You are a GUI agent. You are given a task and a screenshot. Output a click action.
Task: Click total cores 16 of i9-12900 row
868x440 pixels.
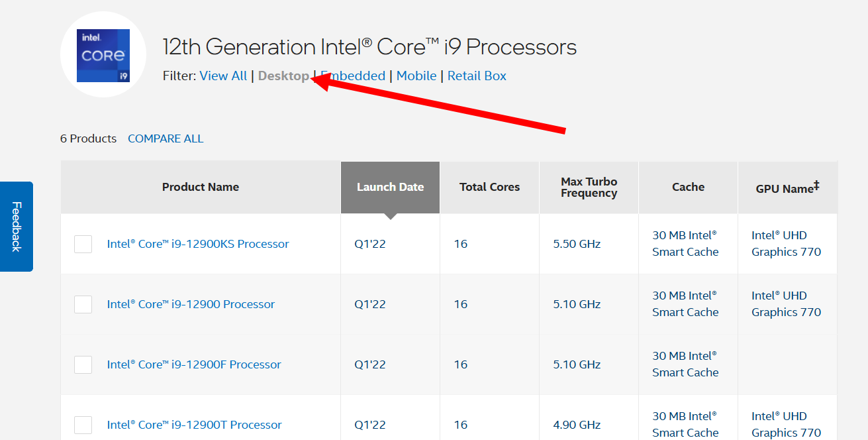point(461,304)
